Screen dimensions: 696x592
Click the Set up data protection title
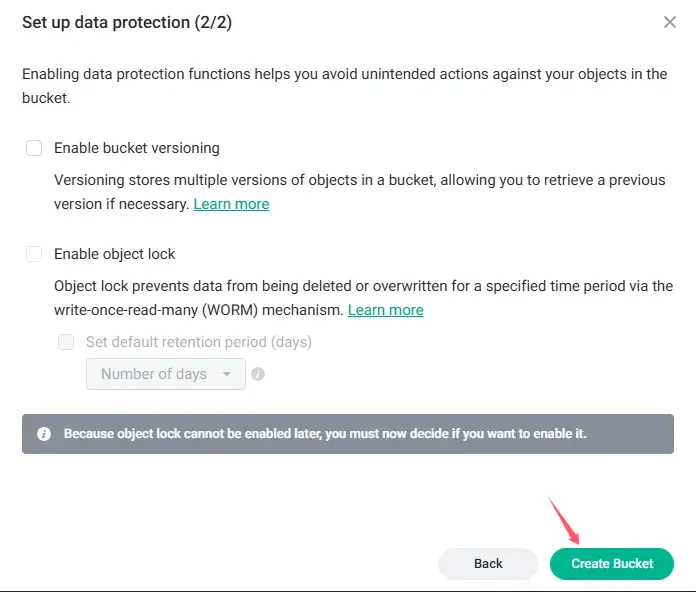[x=126, y=22]
